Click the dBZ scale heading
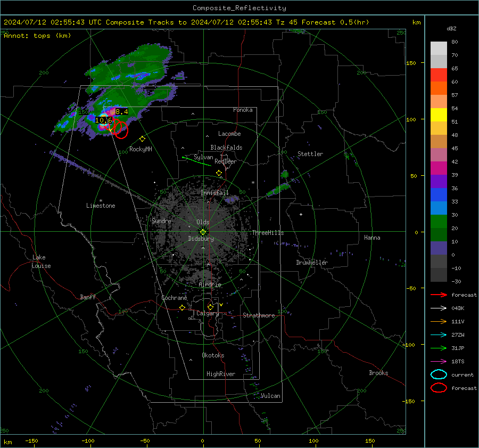This screenshot has height=448, width=479. point(451,29)
